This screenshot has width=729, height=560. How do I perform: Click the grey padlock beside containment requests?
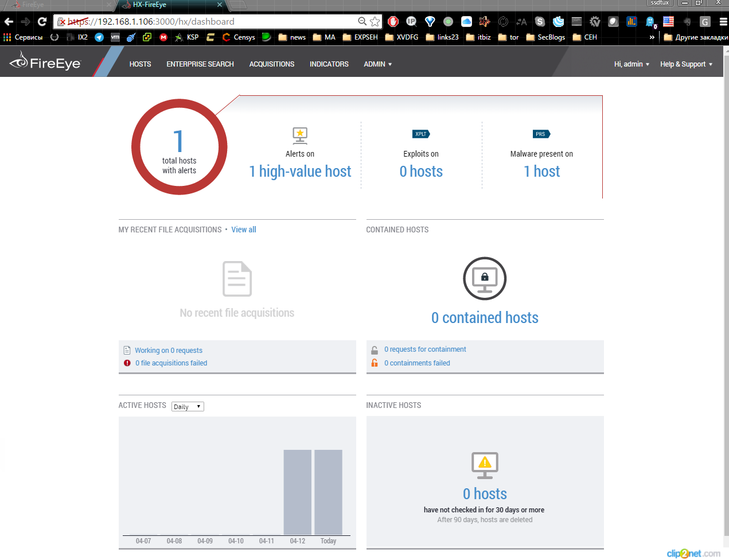(x=375, y=349)
